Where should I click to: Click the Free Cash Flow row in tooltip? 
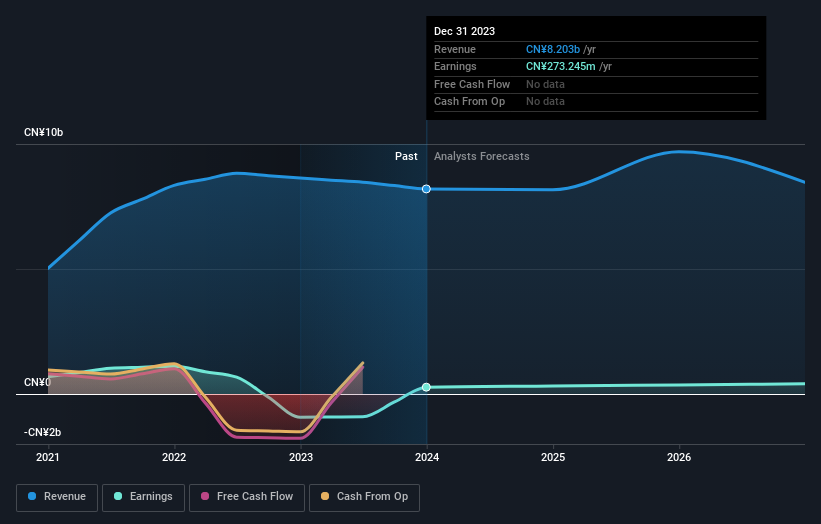click(596, 84)
